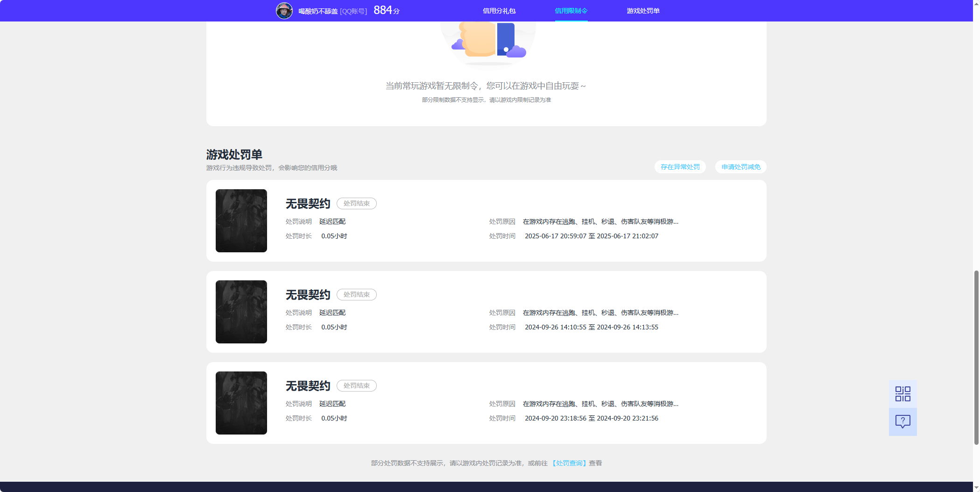Click 处罚结束 badge on 2024-09-20 card

357,385
